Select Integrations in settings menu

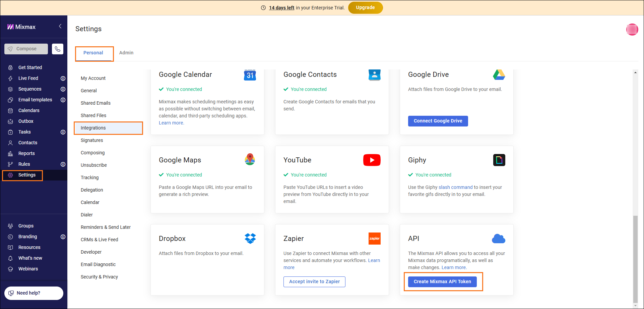tap(109, 128)
